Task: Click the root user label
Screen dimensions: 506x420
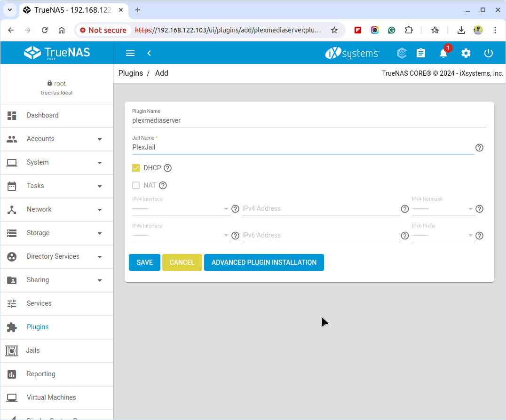Action: [57, 84]
